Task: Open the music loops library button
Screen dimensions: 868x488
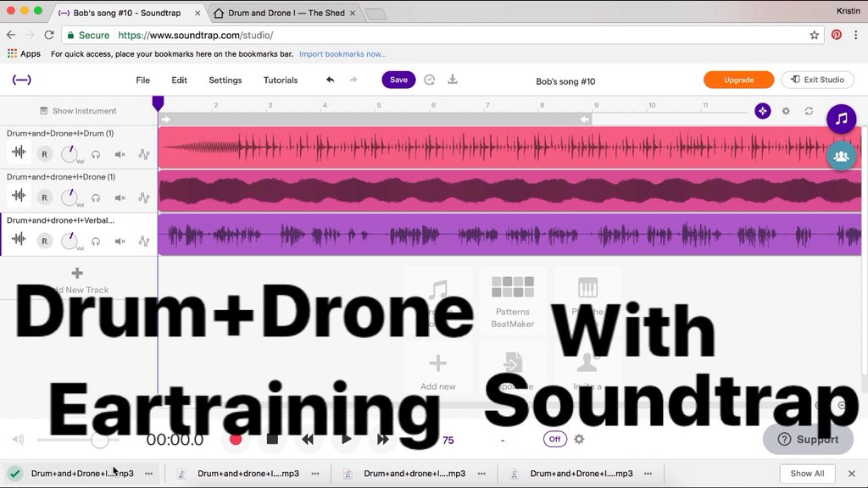Action: coord(841,119)
